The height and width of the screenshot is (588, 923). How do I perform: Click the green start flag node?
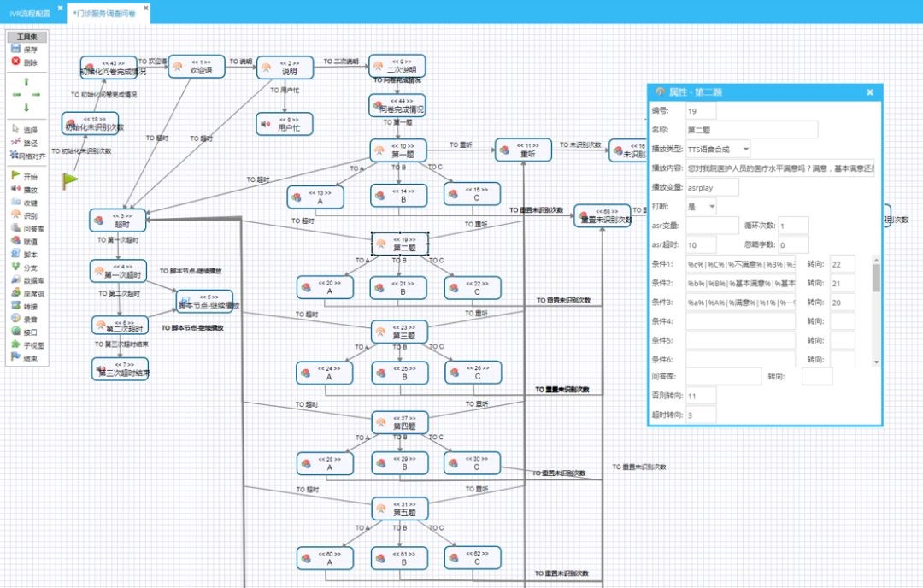click(x=70, y=181)
